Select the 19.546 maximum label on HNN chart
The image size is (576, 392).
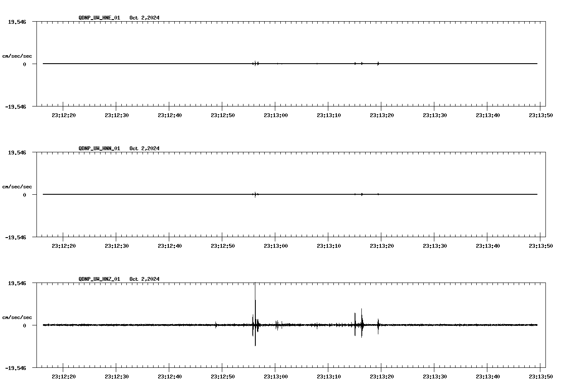click(x=17, y=152)
